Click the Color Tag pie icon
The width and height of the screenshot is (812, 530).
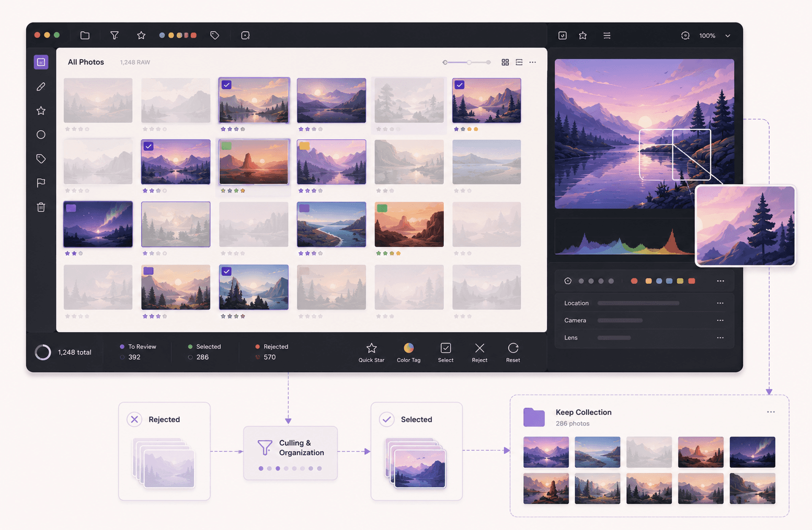point(408,348)
